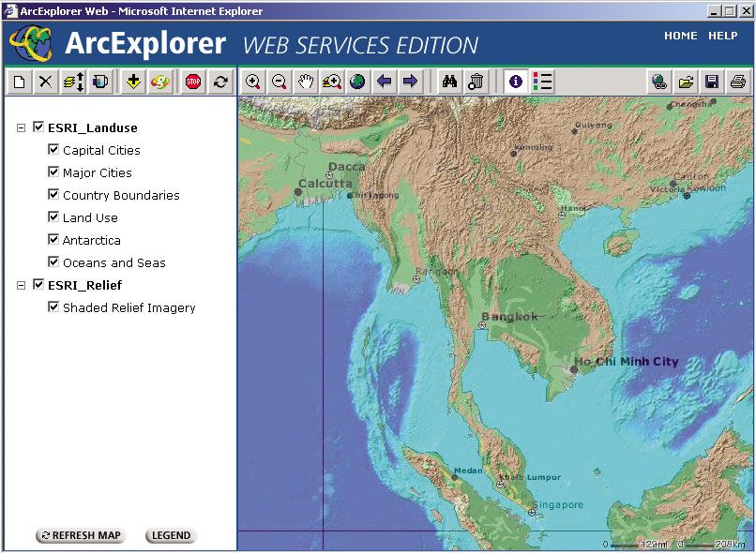Viewport: 756px width, 553px height.
Task: Go to next extent with right arrow
Action: [x=410, y=82]
